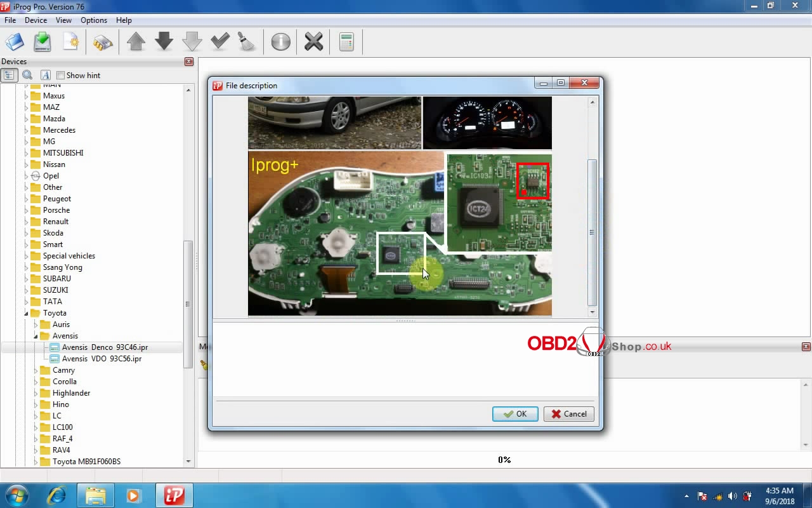Click the save to disk toolbar icon
The image size is (812, 508).
pyautogui.click(x=43, y=43)
